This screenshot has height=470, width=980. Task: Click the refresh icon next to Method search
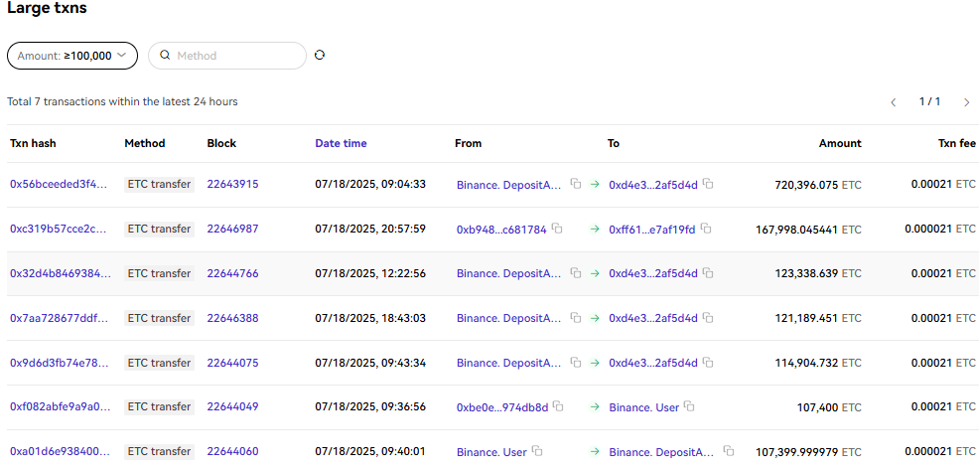320,55
